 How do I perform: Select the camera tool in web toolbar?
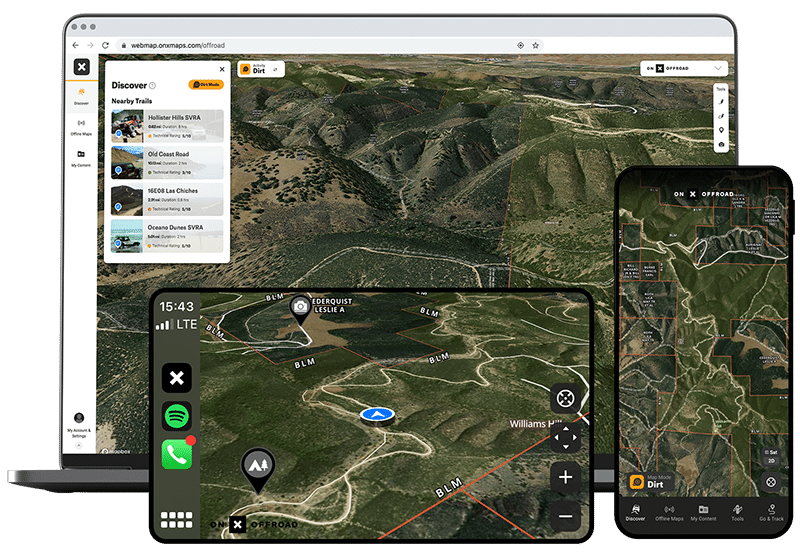(721, 145)
